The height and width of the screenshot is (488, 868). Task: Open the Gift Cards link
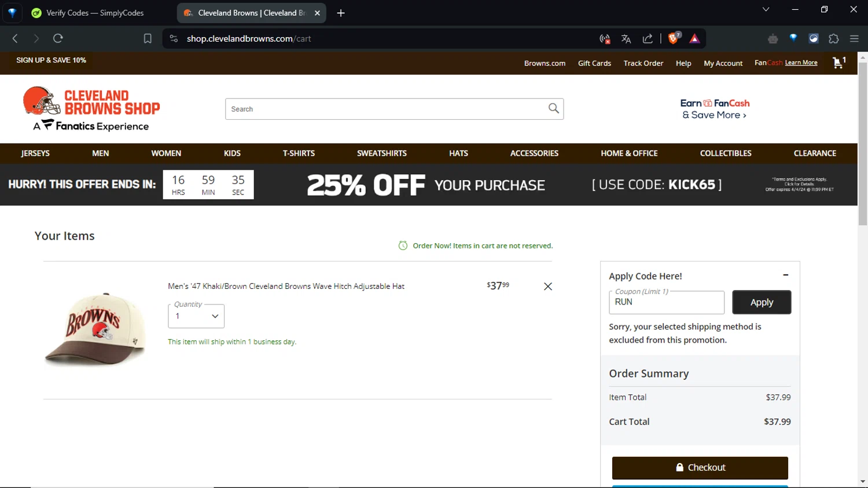(594, 63)
